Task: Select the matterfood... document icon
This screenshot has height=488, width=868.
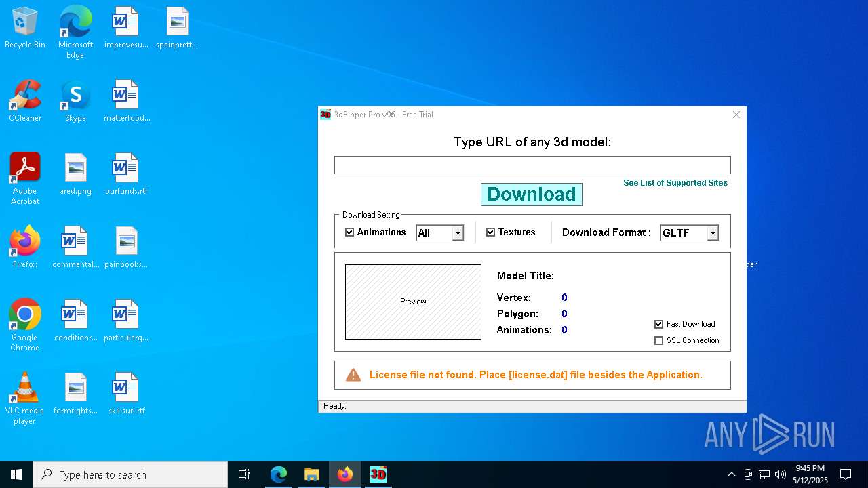Action: point(126,102)
